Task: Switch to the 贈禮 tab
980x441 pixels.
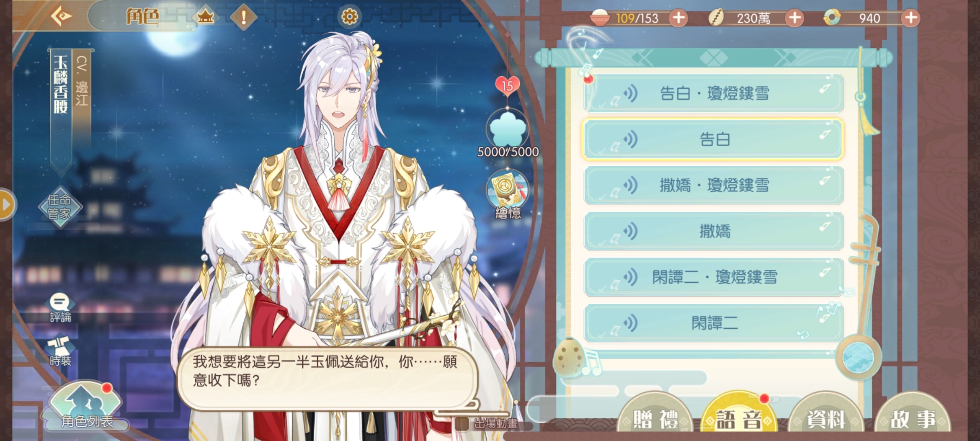Action: click(x=655, y=417)
